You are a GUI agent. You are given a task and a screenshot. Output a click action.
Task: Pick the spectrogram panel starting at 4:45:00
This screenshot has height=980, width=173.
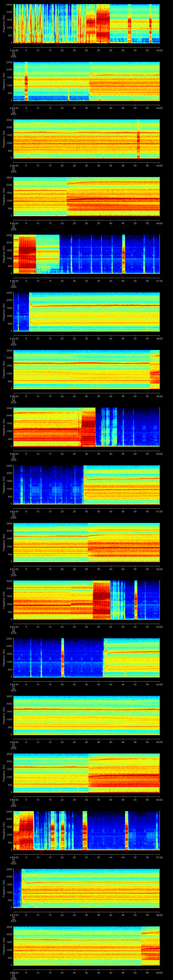tap(87, 197)
